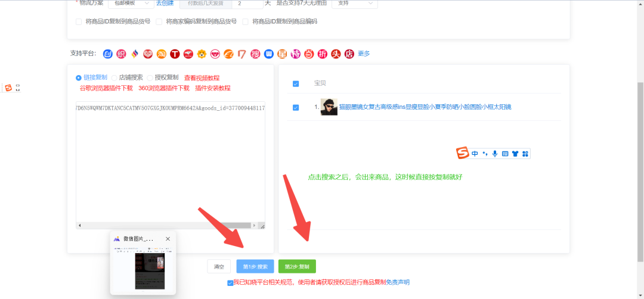Toggle the 我已知晓平台相关规范 agreement checkbox
644x299 pixels.
tap(230, 283)
